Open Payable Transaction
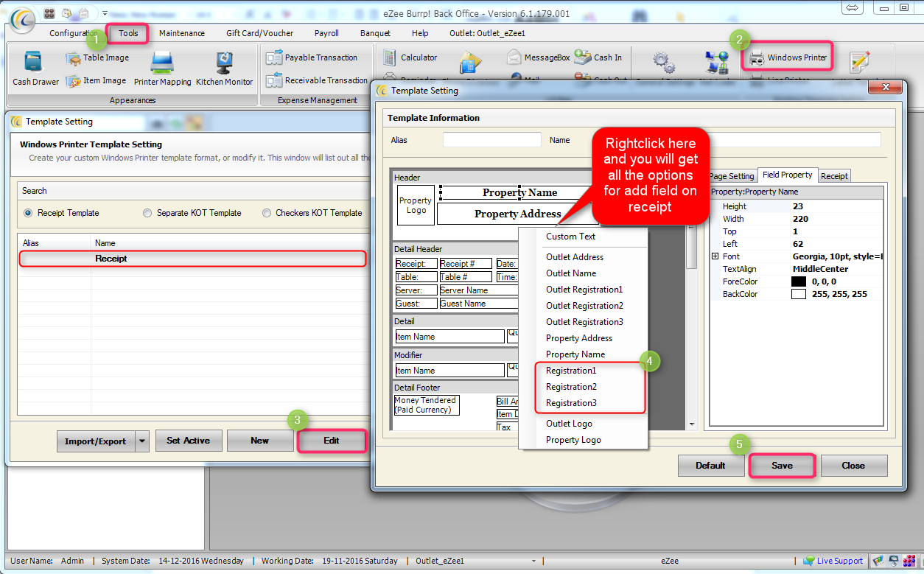924x574 pixels. point(312,57)
